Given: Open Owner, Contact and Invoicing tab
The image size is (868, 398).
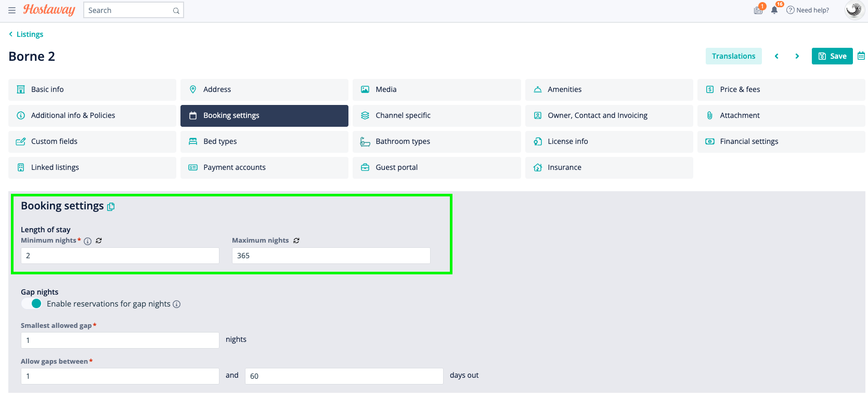Looking at the screenshot, I should click(609, 115).
